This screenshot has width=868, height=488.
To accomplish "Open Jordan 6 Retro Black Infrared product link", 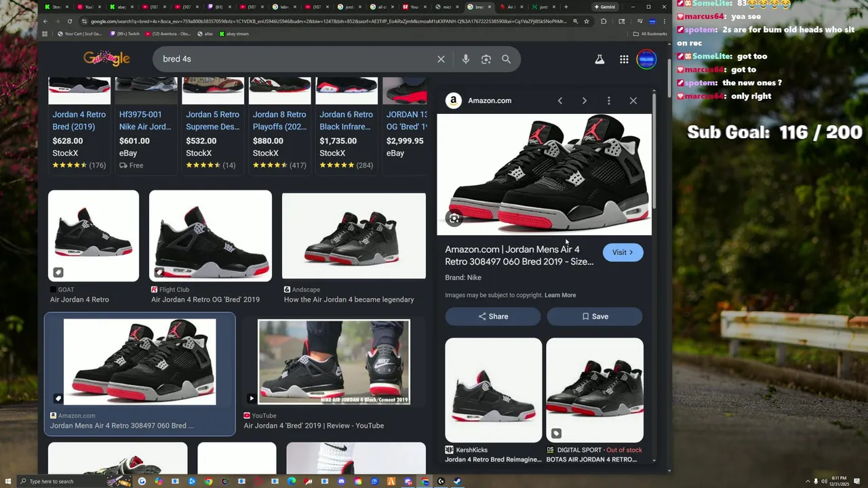I will [x=346, y=121].
